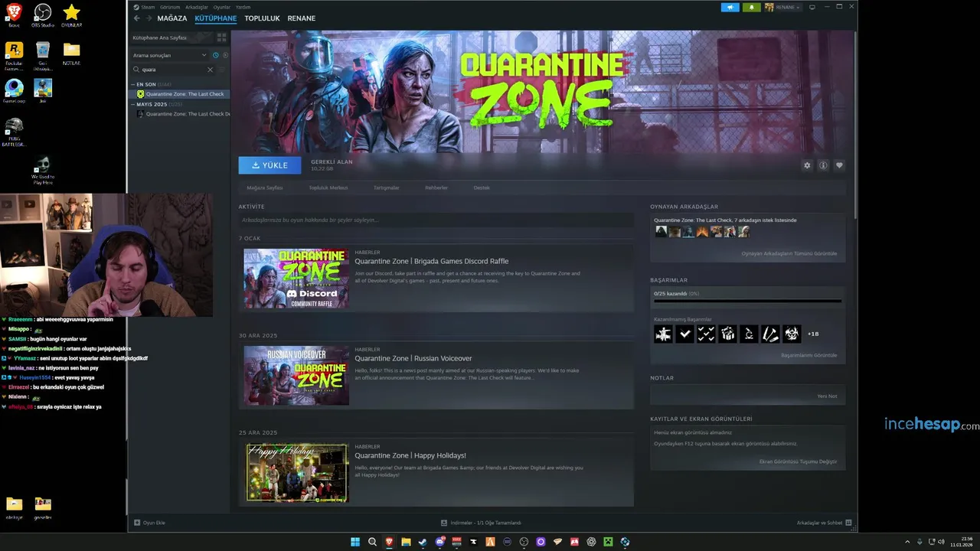
Task: Open İndirmeler downloads status
Action: 481,523
